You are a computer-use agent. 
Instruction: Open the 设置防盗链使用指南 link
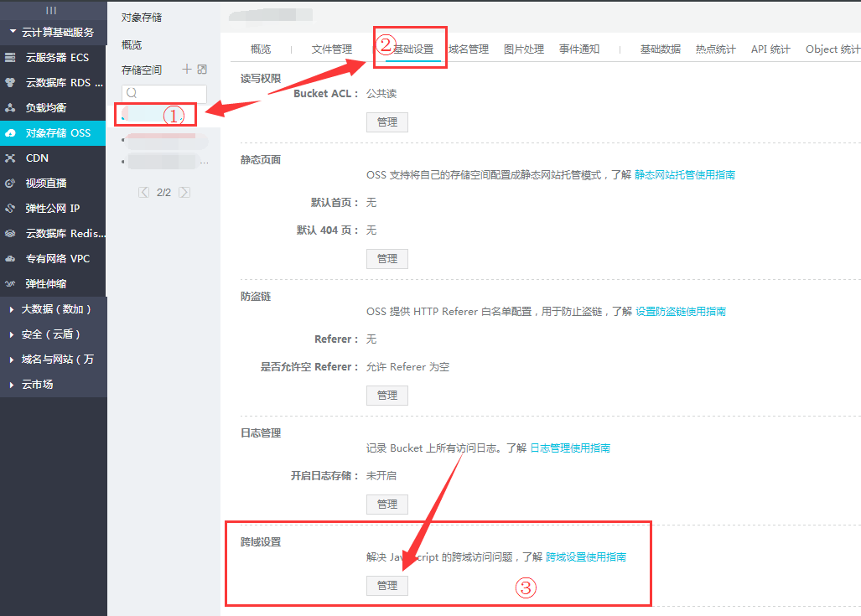point(681,312)
